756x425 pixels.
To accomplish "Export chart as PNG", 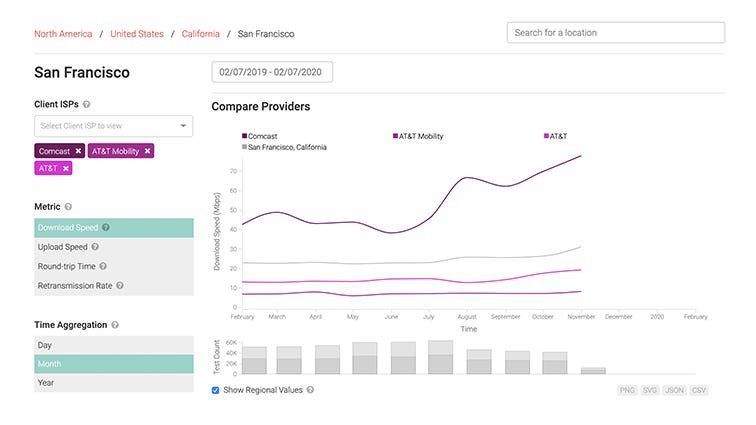I will pyautogui.click(x=627, y=390).
